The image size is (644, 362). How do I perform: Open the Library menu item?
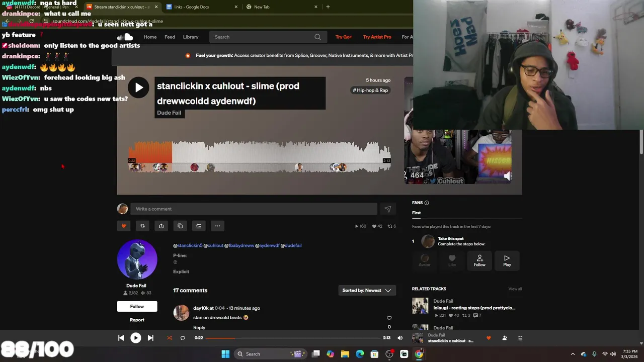click(x=191, y=37)
